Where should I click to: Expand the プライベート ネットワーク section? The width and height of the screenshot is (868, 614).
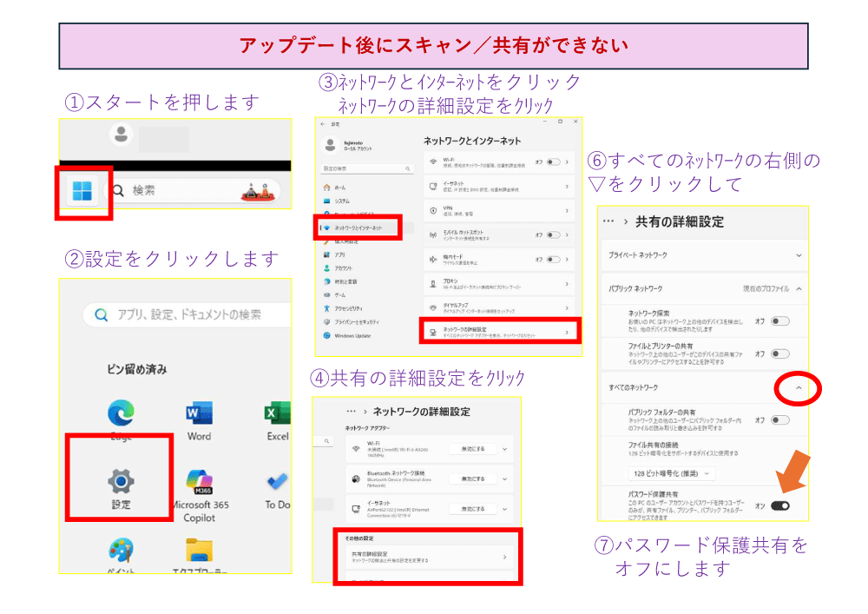click(799, 255)
